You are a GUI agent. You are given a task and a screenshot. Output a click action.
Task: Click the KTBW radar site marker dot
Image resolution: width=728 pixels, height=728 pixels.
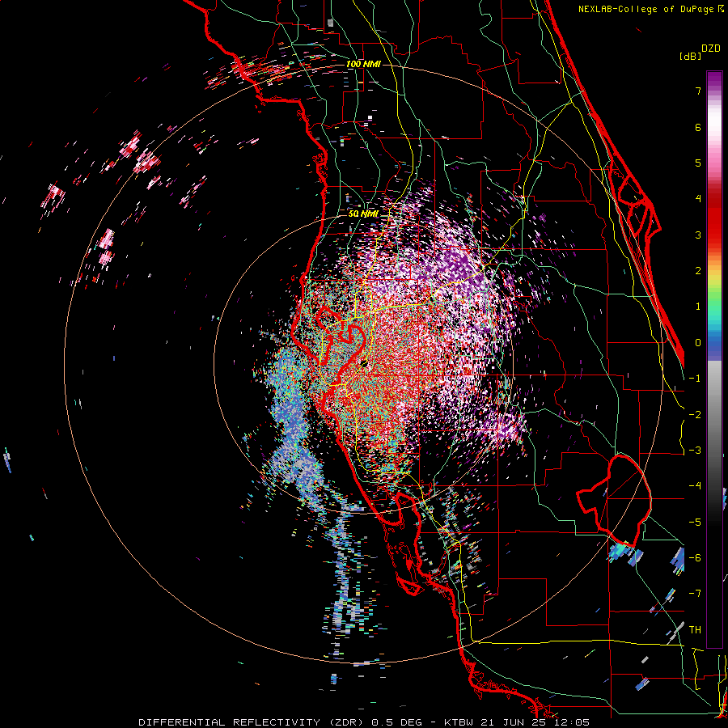pyautogui.click(x=365, y=364)
